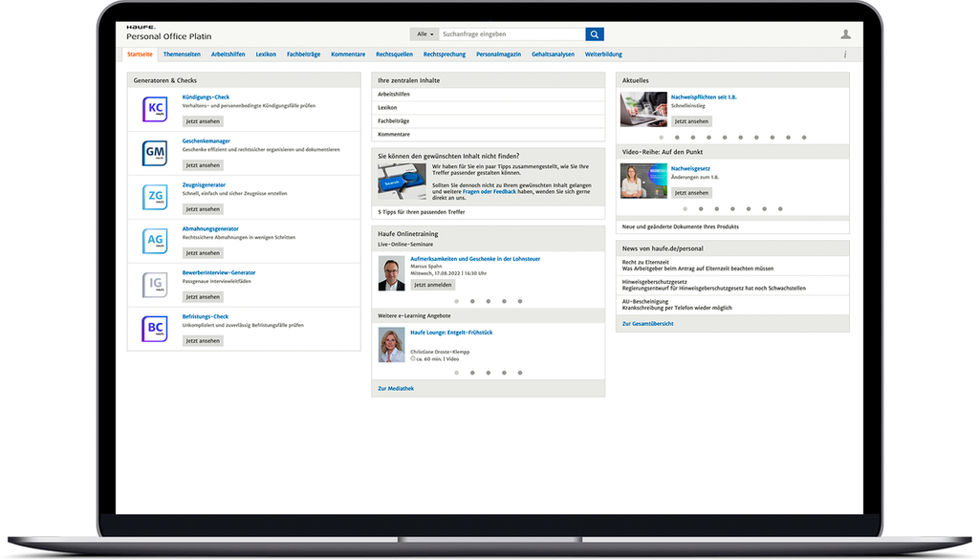Click 'Jetzt ansehen' under Nachweispflichten

(x=692, y=121)
